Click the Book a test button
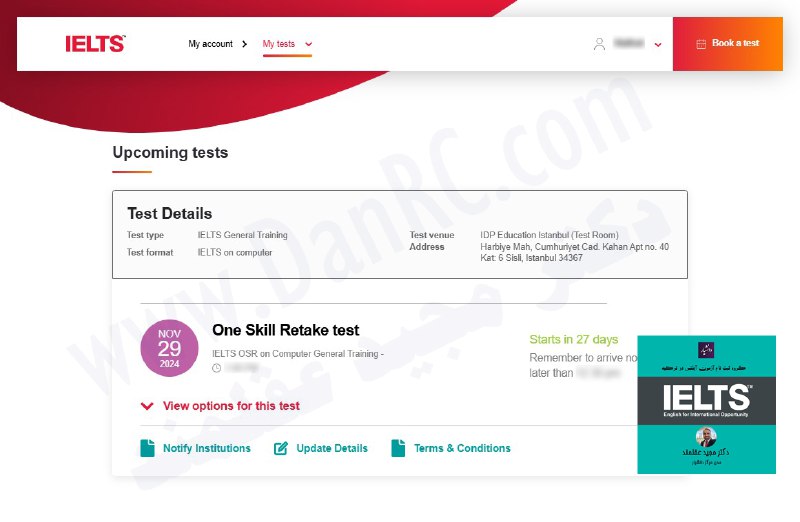Screen dimensions: 800x522 [x=728, y=44]
